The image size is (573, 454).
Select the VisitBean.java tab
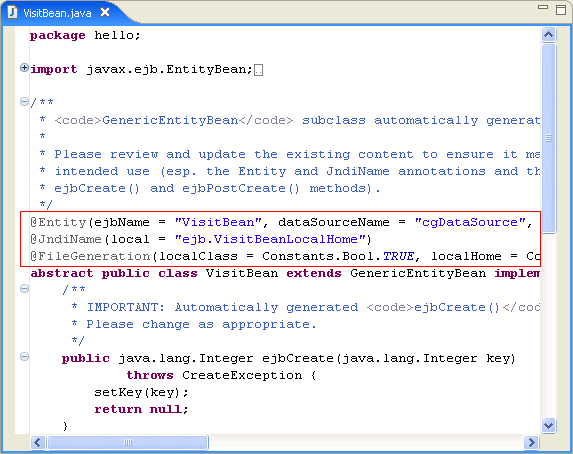[x=57, y=13]
